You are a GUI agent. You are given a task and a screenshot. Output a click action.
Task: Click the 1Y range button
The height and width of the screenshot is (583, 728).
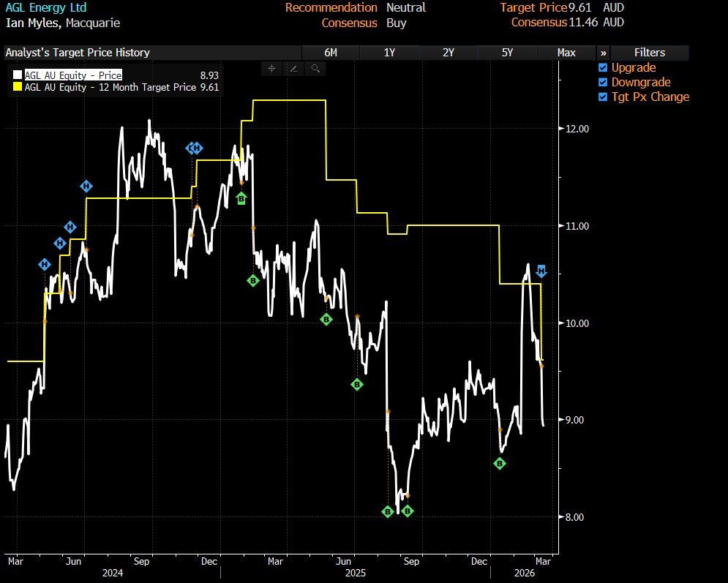pos(389,53)
